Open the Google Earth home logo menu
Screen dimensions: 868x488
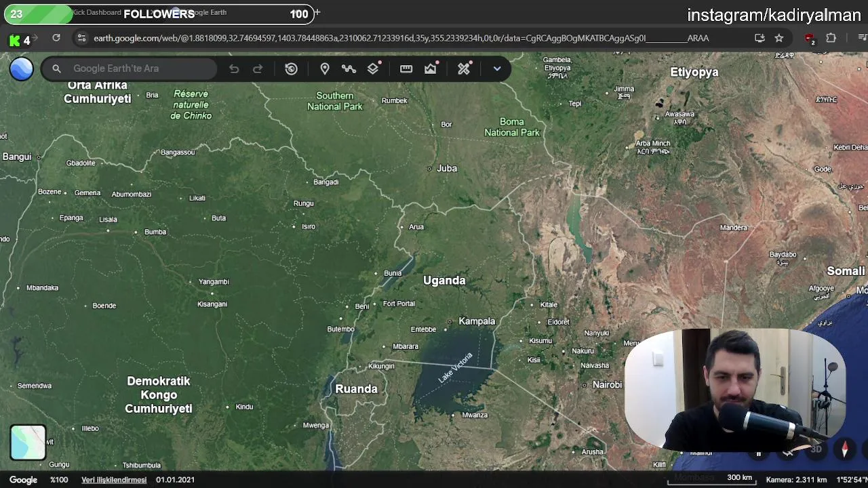pyautogui.click(x=22, y=68)
